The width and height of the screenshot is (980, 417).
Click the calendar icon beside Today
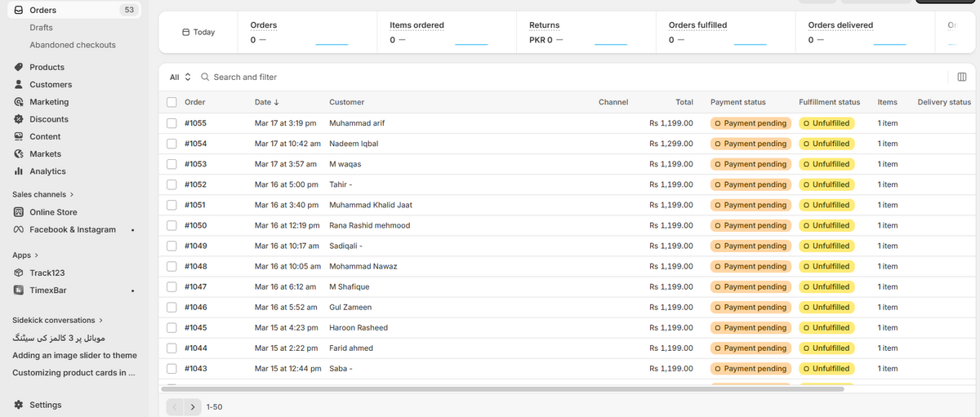click(x=185, y=32)
